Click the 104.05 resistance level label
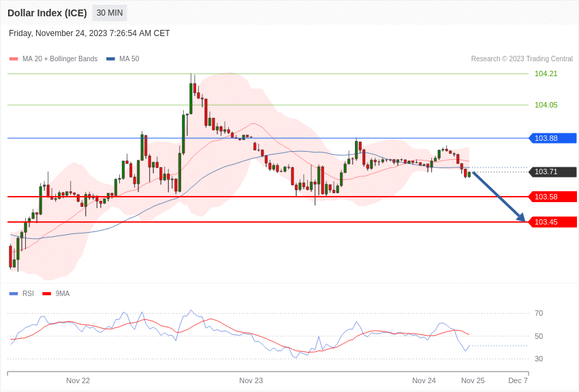The image size is (579, 392). (x=546, y=105)
